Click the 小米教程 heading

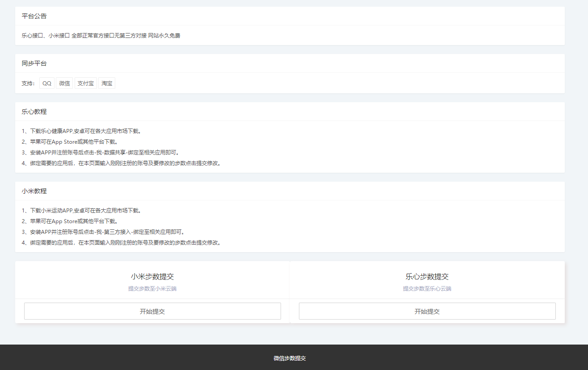tap(34, 191)
